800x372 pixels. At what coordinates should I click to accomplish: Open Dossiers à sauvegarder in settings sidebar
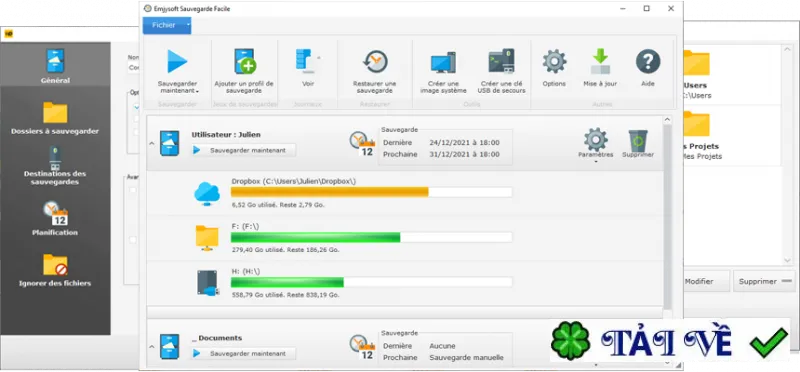55,118
